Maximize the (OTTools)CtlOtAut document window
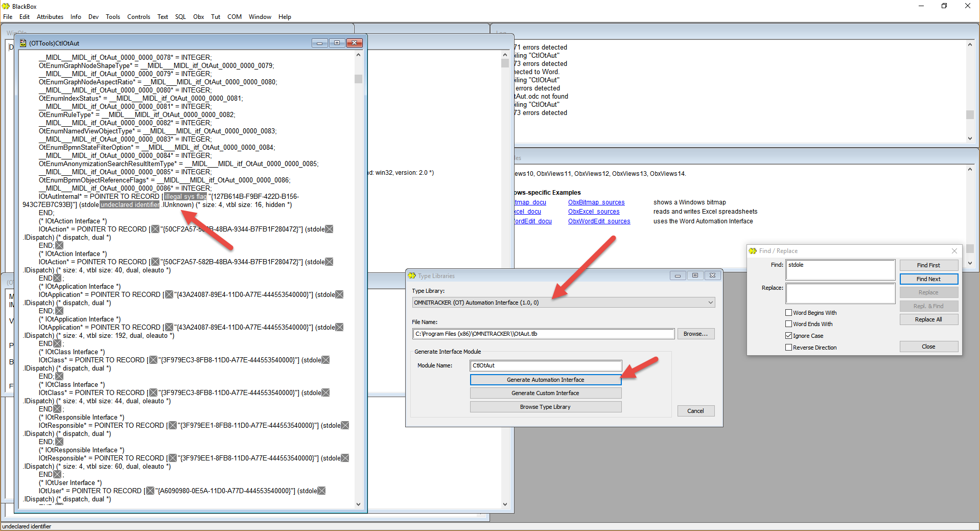Screen dimensions: 980x531 [x=337, y=43]
